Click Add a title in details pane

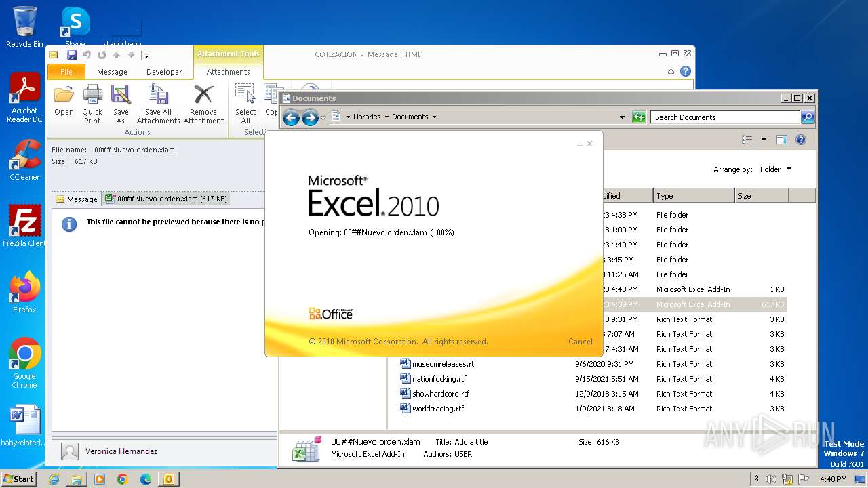[x=471, y=442]
